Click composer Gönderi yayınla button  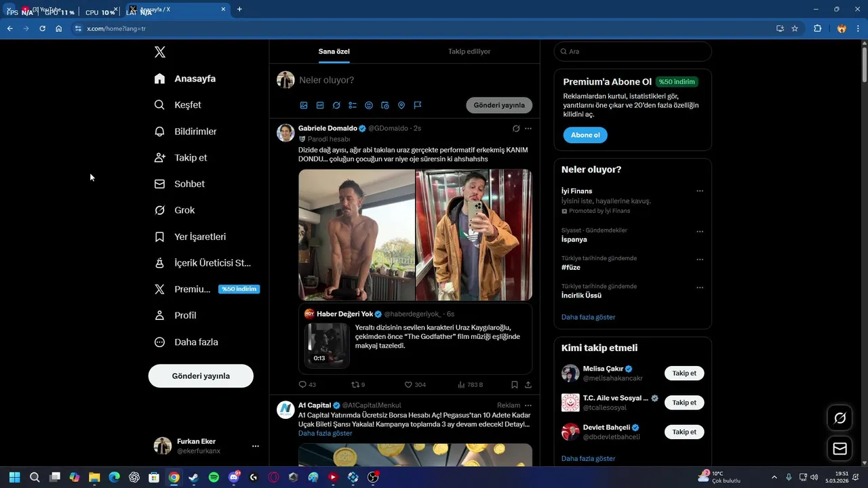[x=499, y=105]
